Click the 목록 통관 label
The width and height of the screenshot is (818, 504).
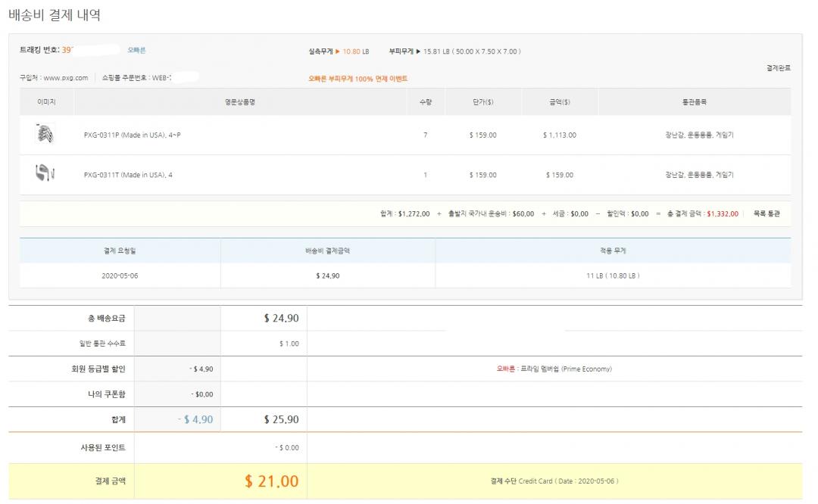coord(766,214)
